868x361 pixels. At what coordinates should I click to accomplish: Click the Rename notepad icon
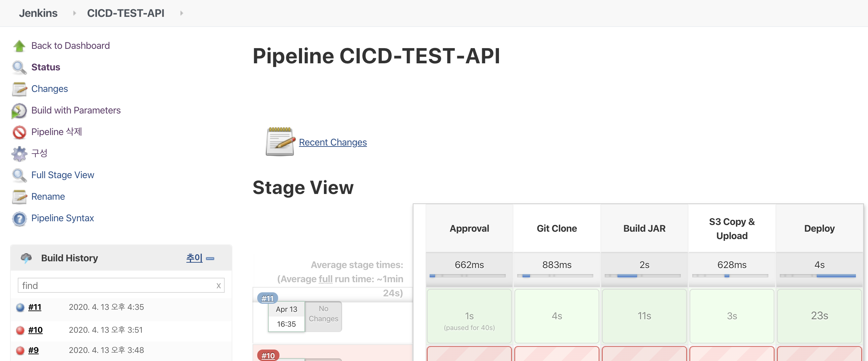(x=19, y=197)
